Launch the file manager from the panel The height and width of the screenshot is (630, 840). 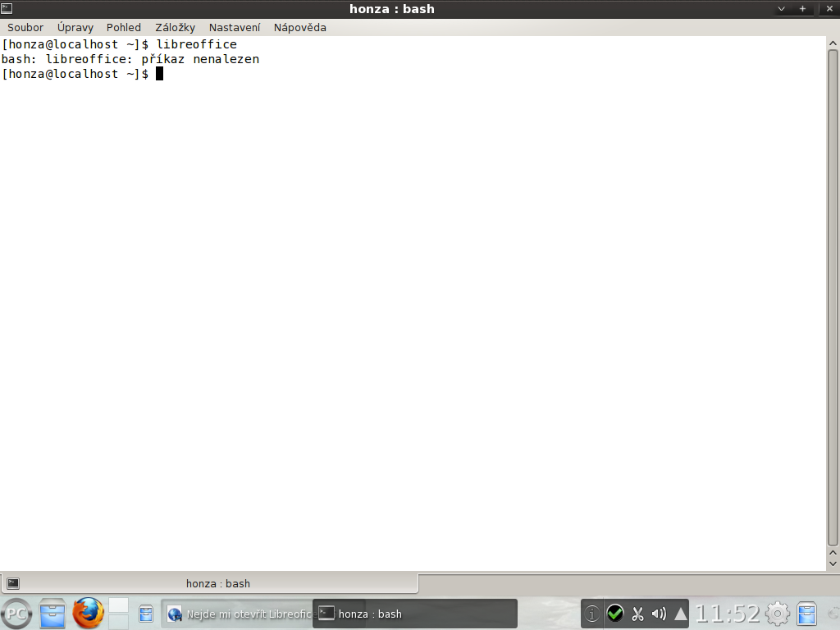click(x=52, y=614)
